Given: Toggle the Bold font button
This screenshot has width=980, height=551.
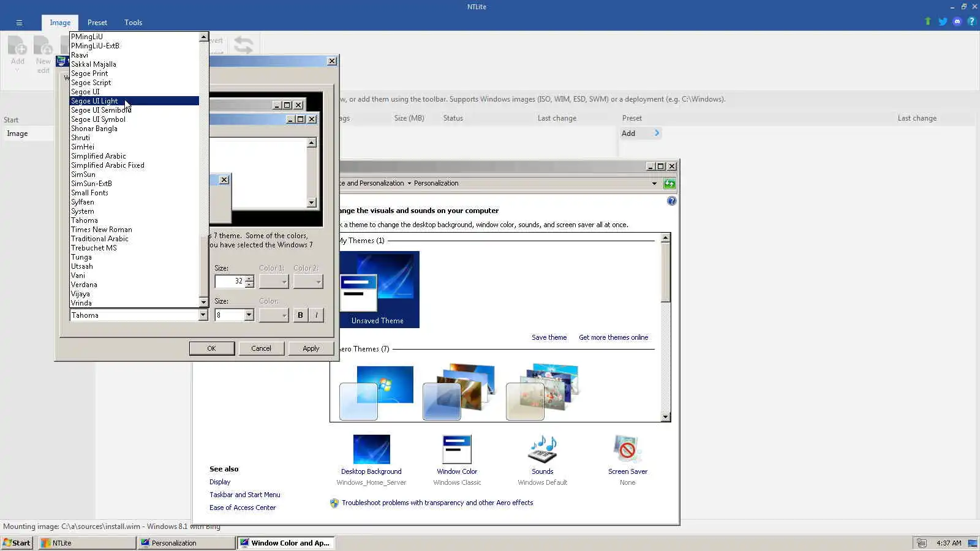Looking at the screenshot, I should click(x=300, y=315).
